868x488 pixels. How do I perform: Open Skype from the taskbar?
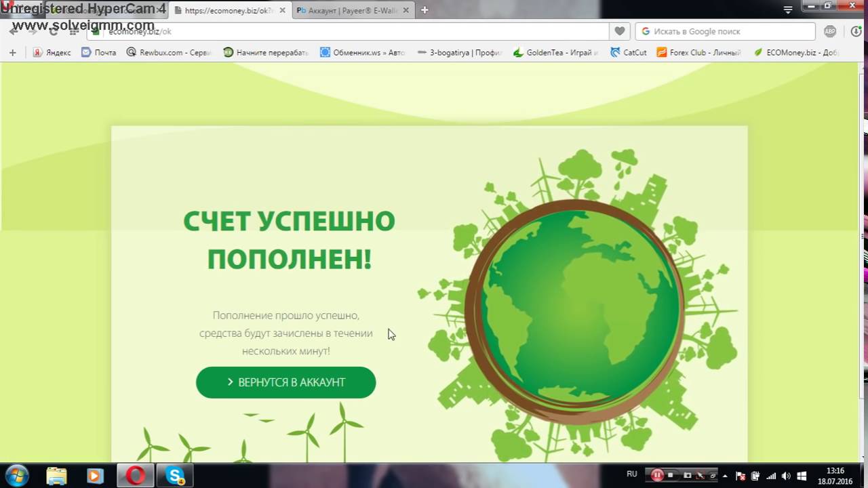pyautogui.click(x=175, y=476)
